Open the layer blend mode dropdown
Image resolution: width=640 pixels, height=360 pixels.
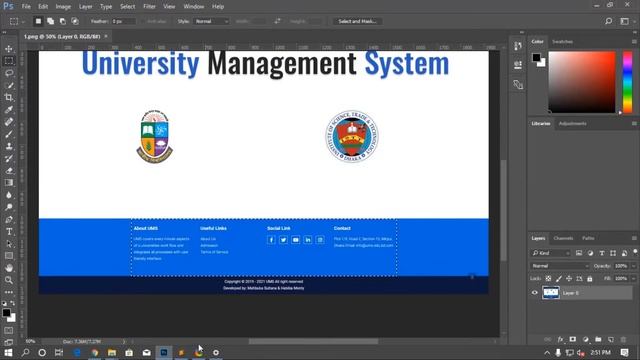coord(560,266)
